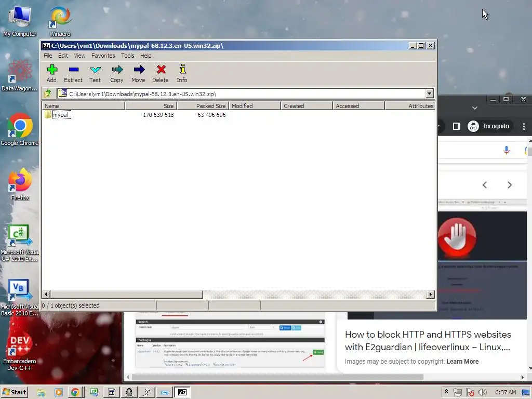Sort by the Size column header
This screenshot has width=532, height=399.
tap(151, 106)
